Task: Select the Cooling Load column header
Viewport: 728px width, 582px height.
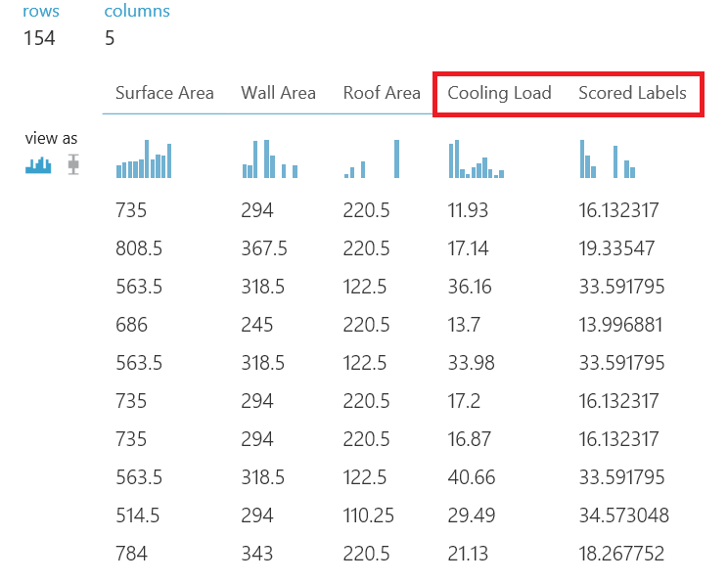Action: tap(499, 94)
